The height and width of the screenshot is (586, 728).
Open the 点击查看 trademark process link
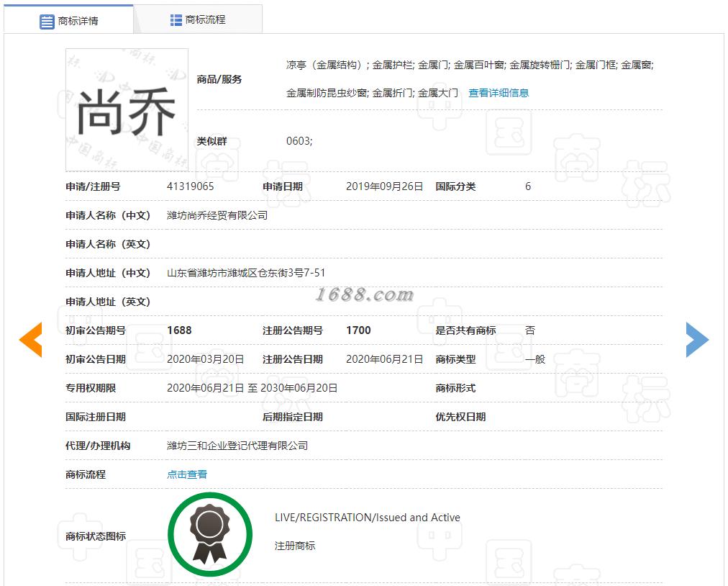click(x=187, y=474)
